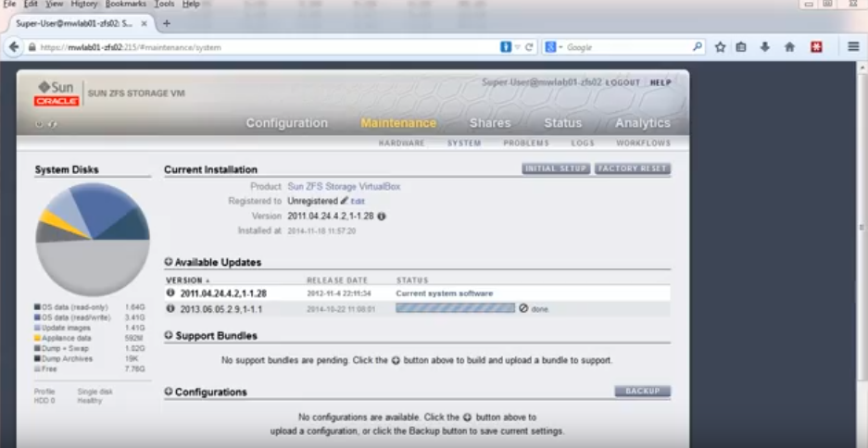Switch to the Status tab
This screenshot has width=868, height=448.
point(563,123)
